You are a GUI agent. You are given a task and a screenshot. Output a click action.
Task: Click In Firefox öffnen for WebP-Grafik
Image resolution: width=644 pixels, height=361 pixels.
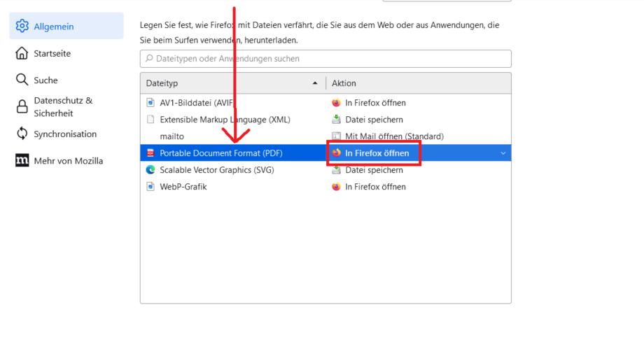(375, 187)
